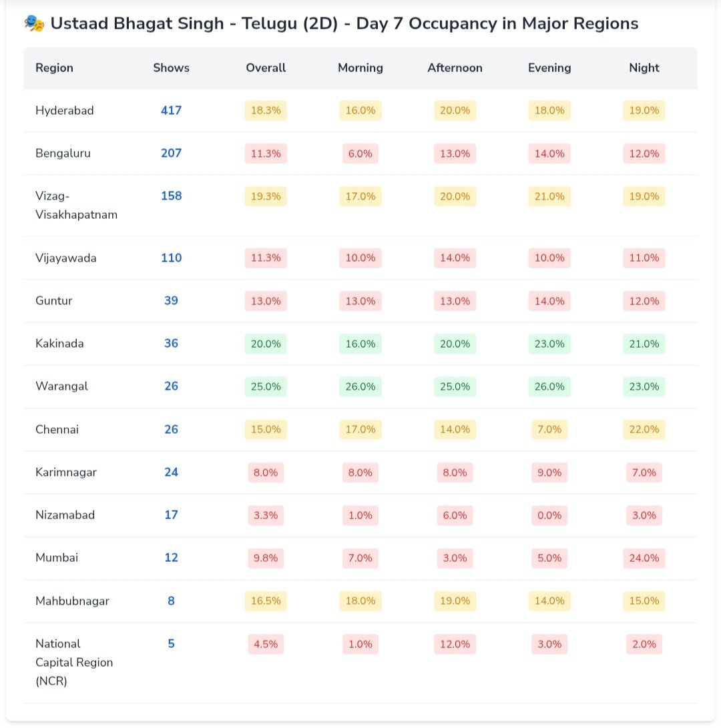Select the Morning column header

click(x=360, y=68)
